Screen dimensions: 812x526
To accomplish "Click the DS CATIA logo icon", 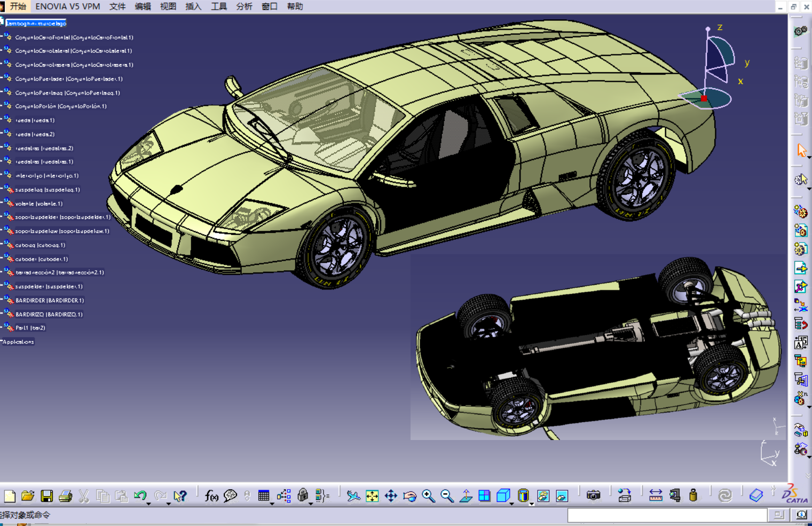I will [795, 494].
